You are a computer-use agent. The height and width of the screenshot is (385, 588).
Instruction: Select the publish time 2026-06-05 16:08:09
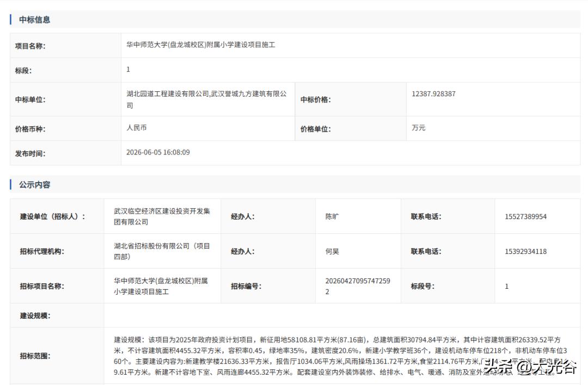pyautogui.click(x=158, y=152)
